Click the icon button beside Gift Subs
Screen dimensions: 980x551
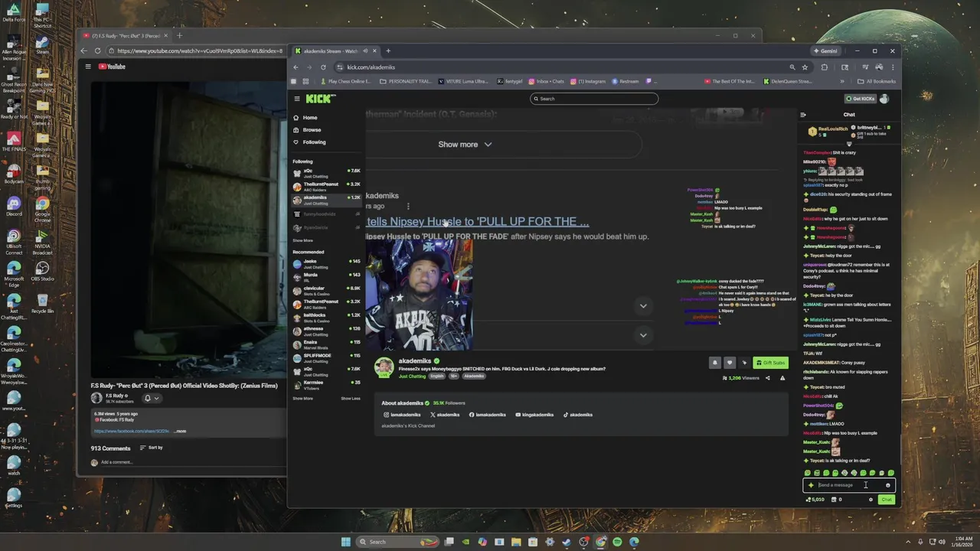744,363
